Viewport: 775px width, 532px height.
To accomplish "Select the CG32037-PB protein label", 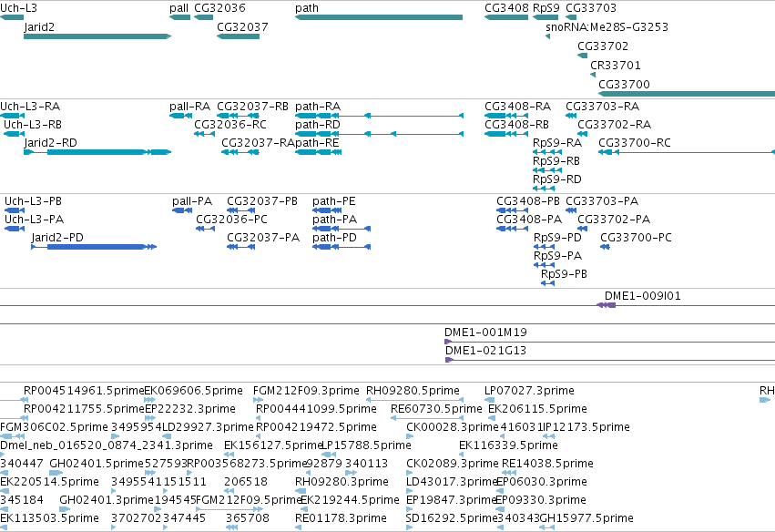I will click(262, 201).
